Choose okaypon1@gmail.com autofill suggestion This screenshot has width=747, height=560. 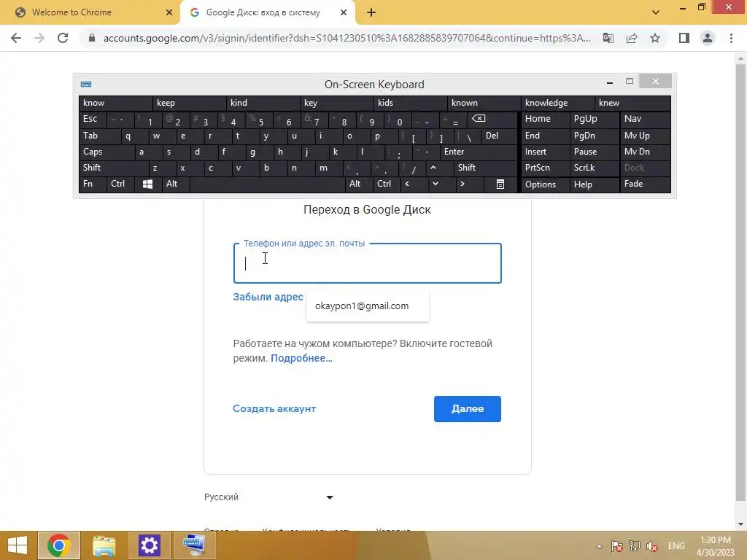[x=368, y=306]
